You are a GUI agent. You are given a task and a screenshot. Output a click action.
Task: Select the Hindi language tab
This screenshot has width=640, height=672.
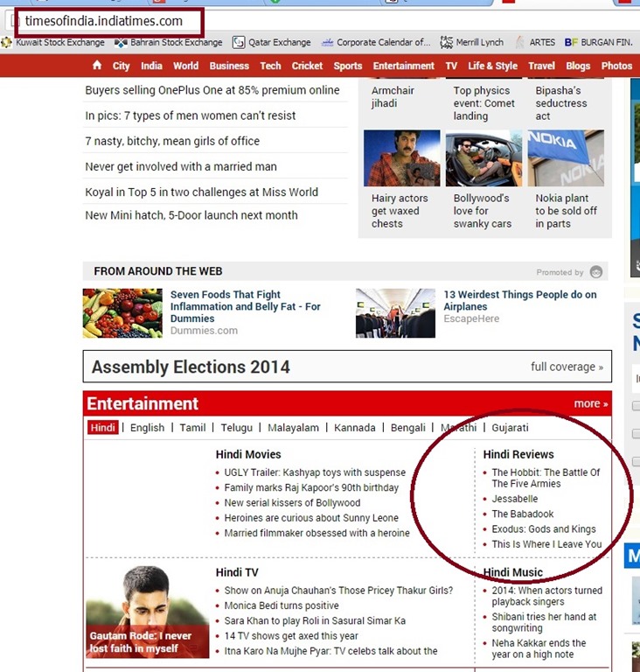pos(103,427)
